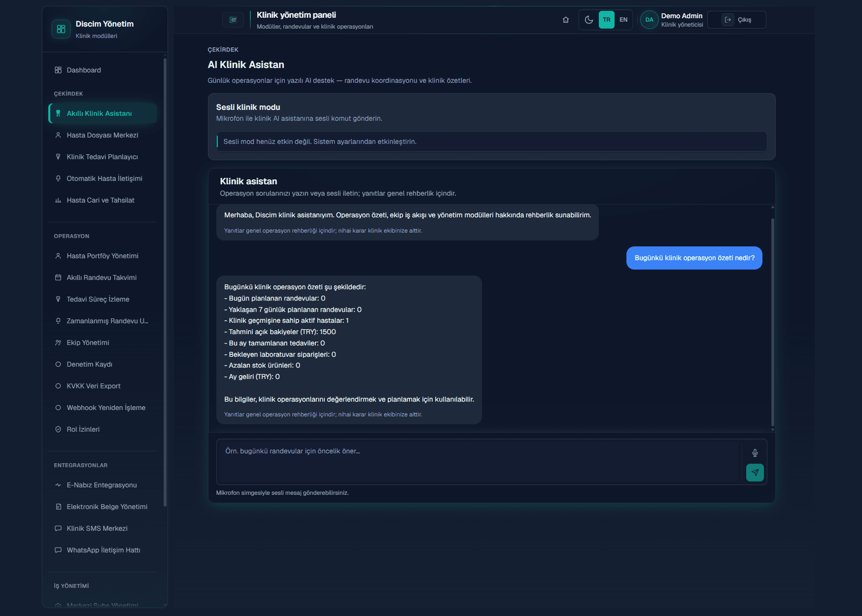
Task: Click the DA user avatar
Action: 650,20
